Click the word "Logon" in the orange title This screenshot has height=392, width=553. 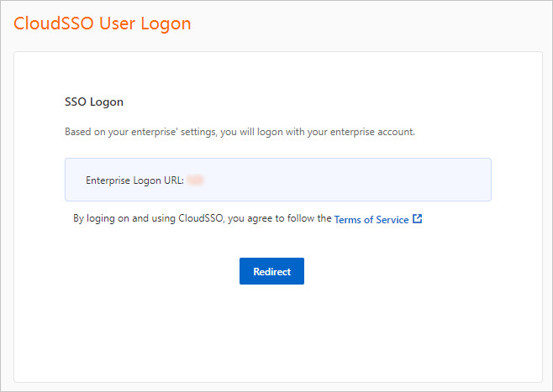(166, 24)
